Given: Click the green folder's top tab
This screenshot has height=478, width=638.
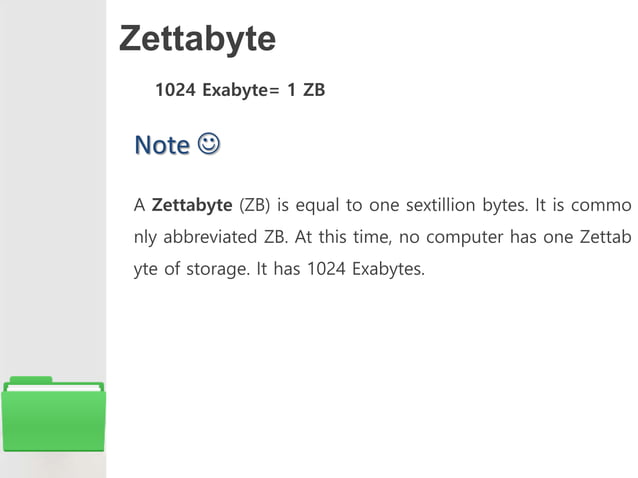Looking at the screenshot, I should click(x=31, y=380).
